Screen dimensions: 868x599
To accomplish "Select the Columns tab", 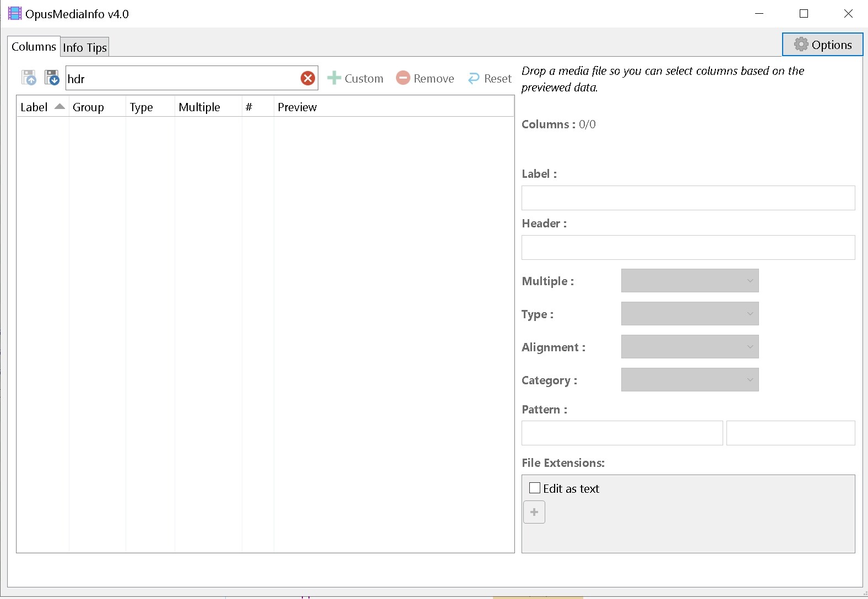I will click(x=34, y=47).
